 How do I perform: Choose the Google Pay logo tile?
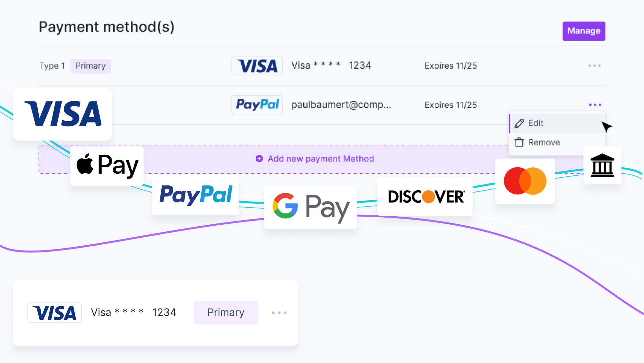coord(310,207)
